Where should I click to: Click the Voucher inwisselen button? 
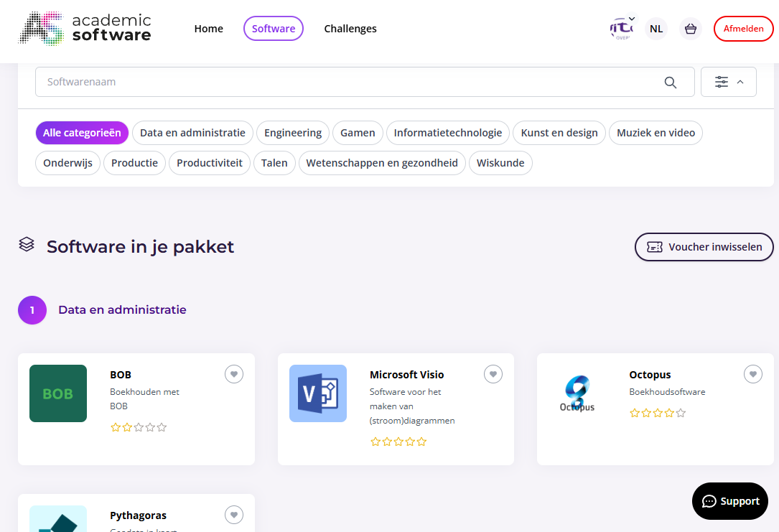click(x=704, y=247)
